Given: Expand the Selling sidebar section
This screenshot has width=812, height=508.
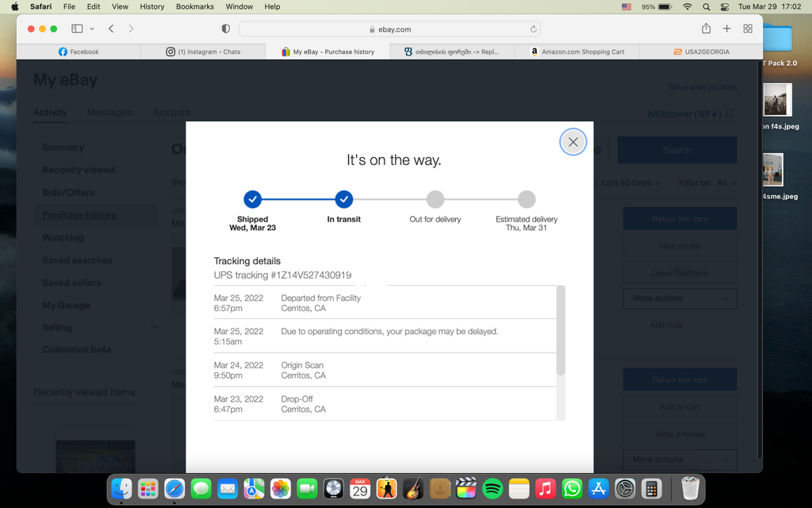Looking at the screenshot, I should click(x=155, y=326).
